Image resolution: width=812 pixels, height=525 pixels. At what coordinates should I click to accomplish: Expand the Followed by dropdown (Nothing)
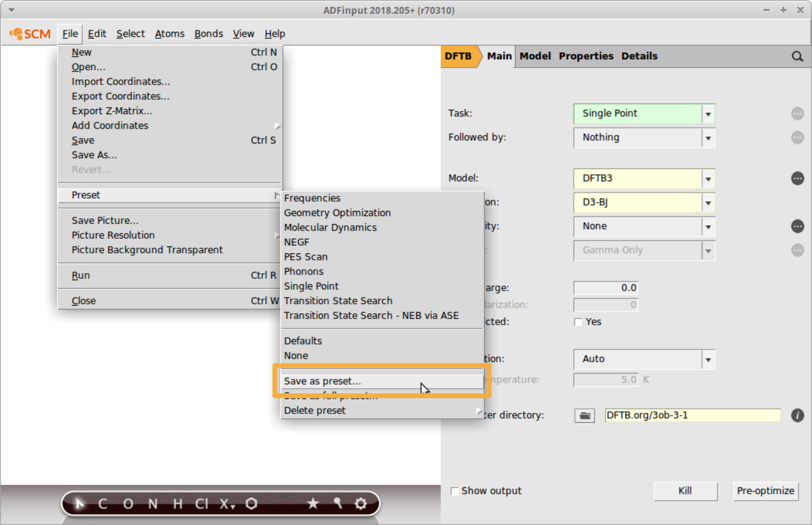pyautogui.click(x=644, y=138)
